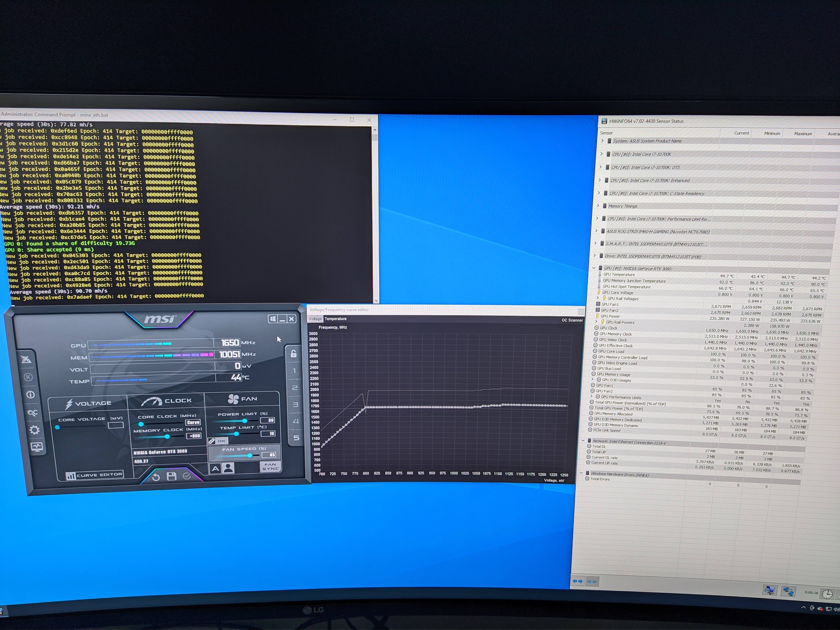Click the Afterburner info icon

tap(30, 395)
